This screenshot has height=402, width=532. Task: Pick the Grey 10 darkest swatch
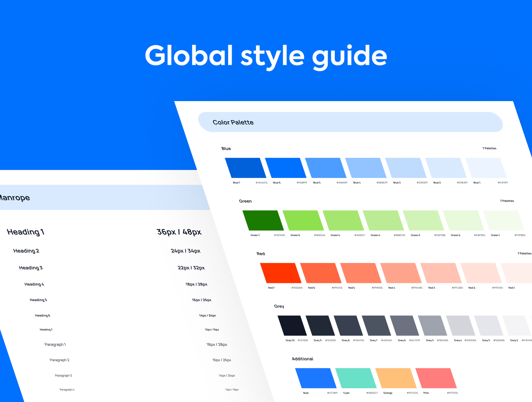click(x=292, y=326)
